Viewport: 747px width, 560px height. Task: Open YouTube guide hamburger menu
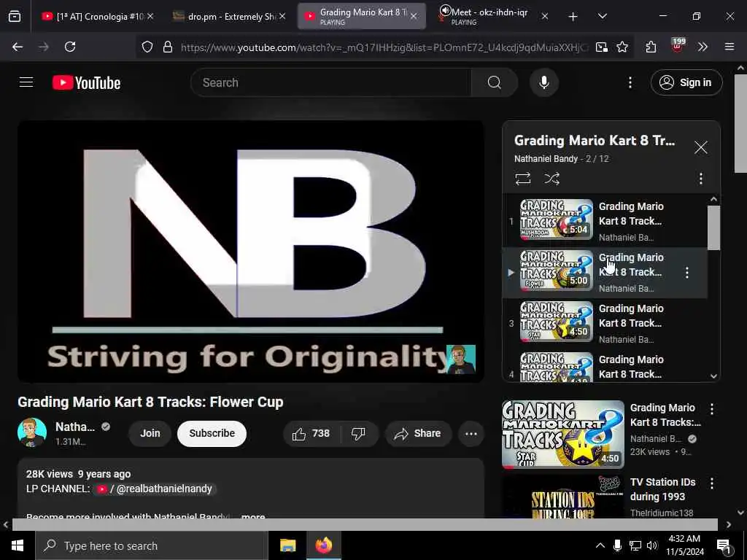pyautogui.click(x=26, y=82)
